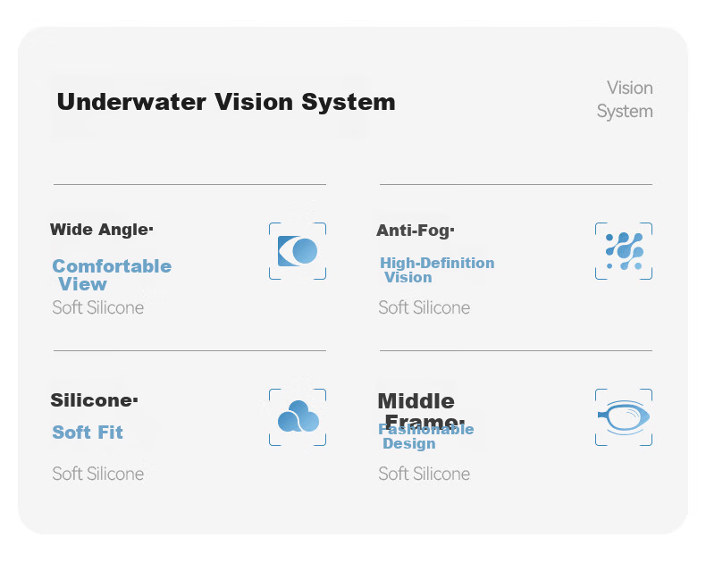Click the Soft Fit blue text
706x588 pixels.
click(88, 433)
